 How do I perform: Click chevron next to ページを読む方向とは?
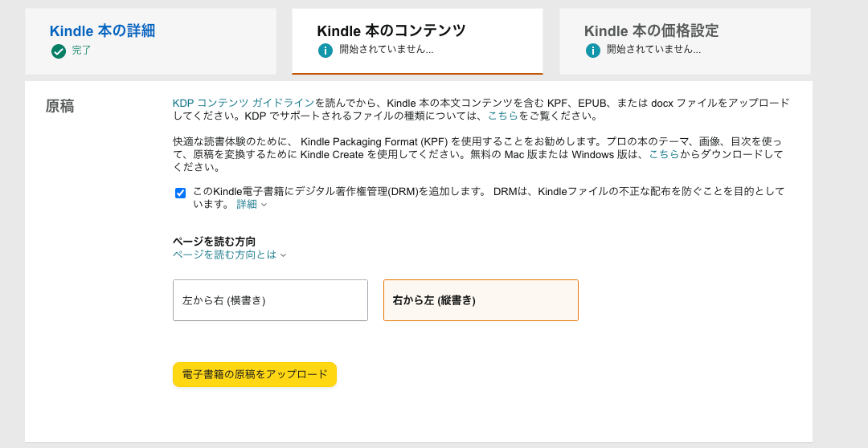pos(283,255)
